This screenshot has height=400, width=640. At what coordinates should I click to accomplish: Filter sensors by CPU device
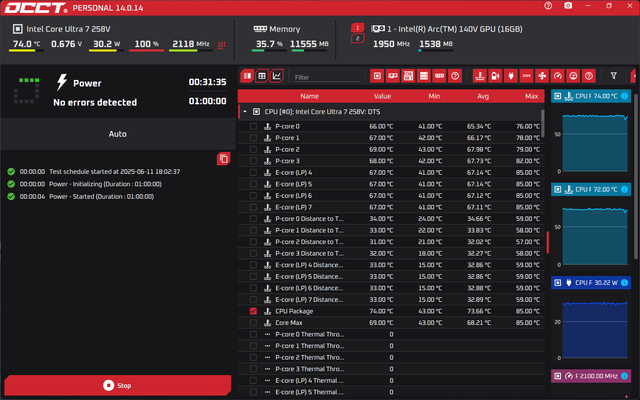click(377, 76)
